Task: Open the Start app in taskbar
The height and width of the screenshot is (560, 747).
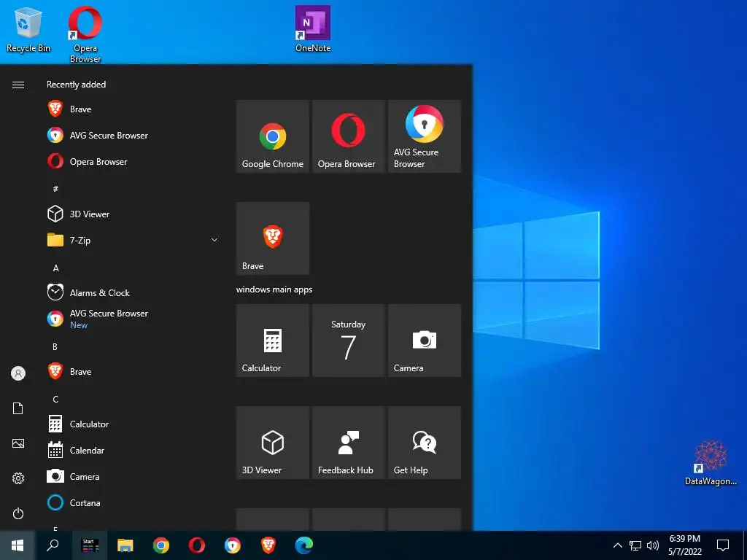Action: (90, 545)
